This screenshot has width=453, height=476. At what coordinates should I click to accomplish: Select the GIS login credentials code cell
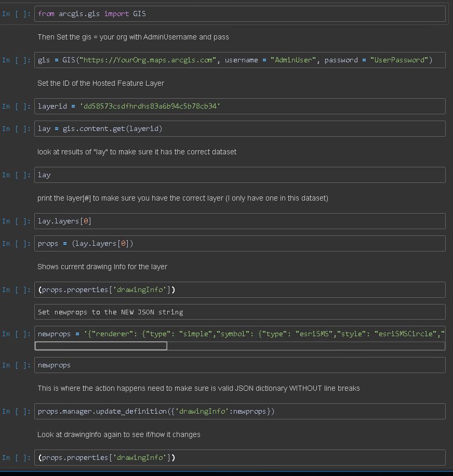(240, 60)
